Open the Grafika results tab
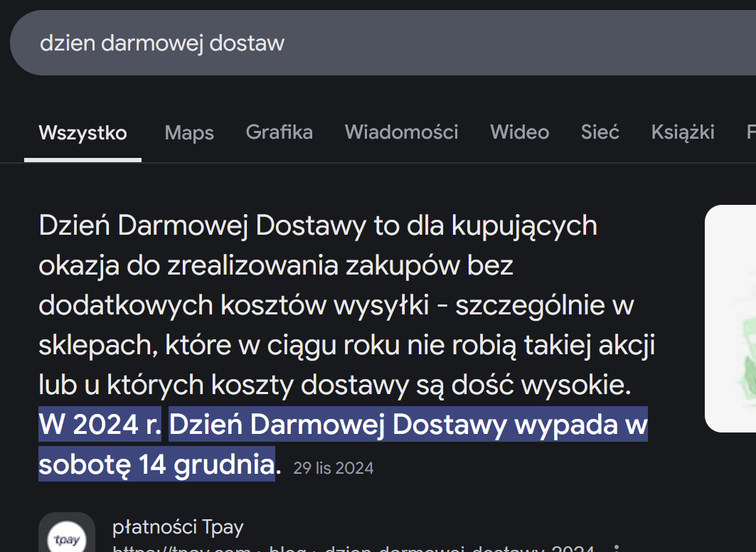The height and width of the screenshot is (552, 756). click(279, 132)
